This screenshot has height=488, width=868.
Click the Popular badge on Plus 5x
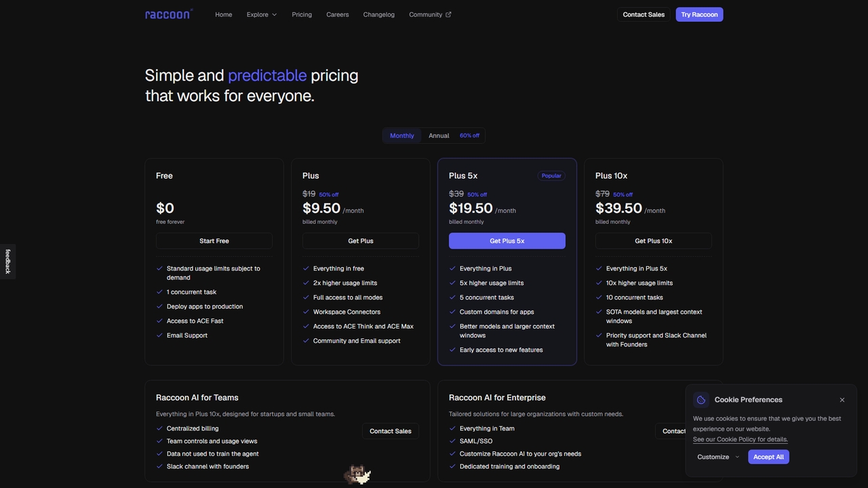(x=551, y=176)
